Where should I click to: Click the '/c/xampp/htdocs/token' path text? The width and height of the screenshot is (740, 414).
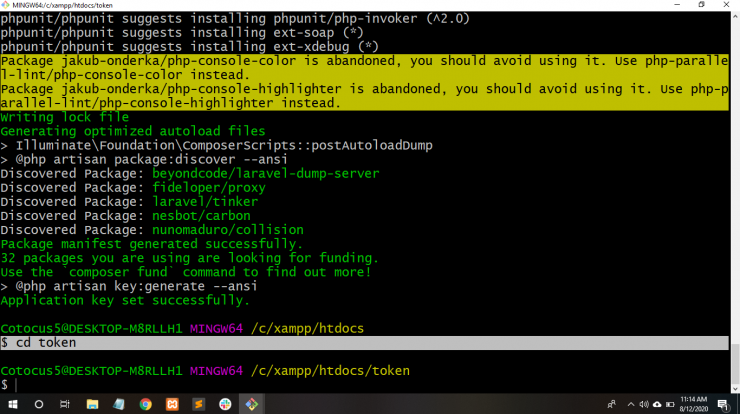point(330,371)
